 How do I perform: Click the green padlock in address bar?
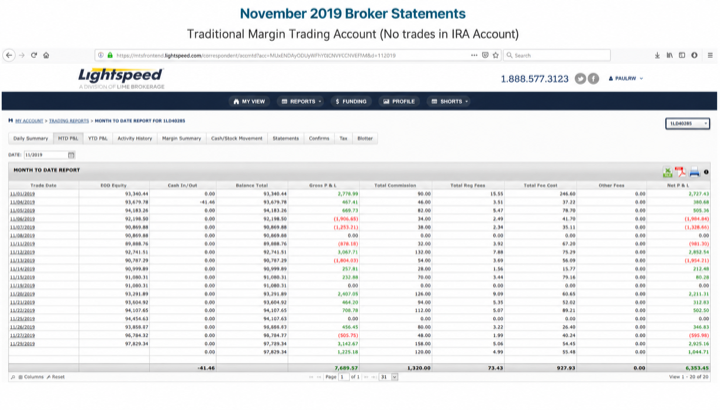[x=110, y=55]
